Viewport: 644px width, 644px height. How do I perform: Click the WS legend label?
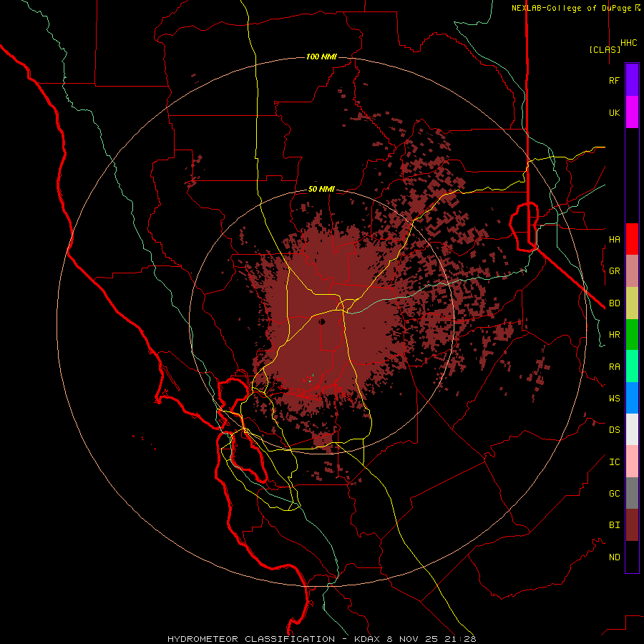click(x=614, y=398)
